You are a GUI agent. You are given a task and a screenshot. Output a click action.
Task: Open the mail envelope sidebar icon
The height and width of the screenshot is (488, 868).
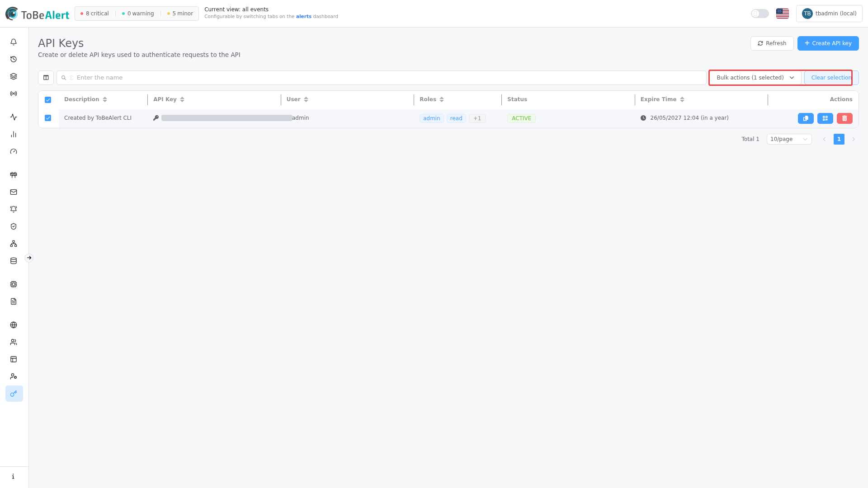pos(14,192)
